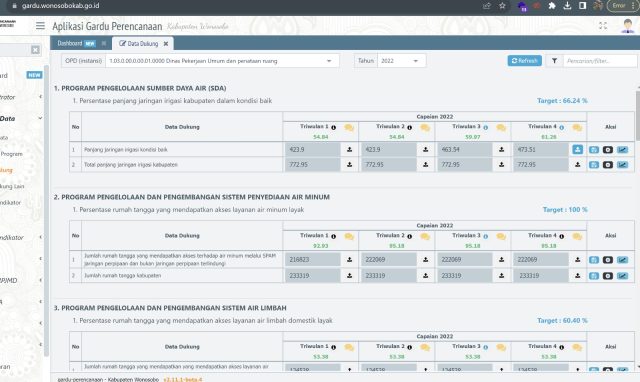Open the user avatar profile menu
This screenshot has width=640, height=382.
click(628, 26)
